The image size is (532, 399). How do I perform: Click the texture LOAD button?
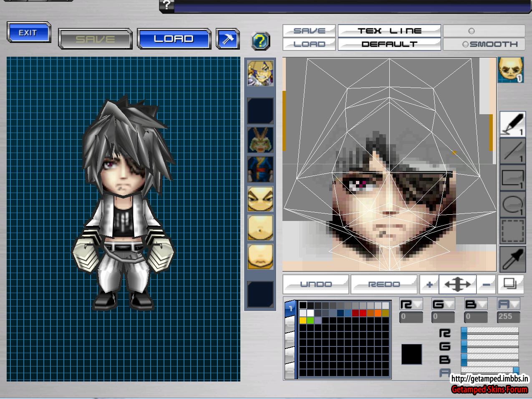309,44
